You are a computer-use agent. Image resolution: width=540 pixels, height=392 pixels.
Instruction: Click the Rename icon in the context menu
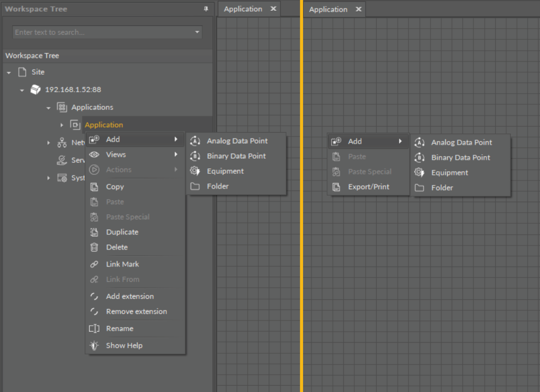point(94,328)
